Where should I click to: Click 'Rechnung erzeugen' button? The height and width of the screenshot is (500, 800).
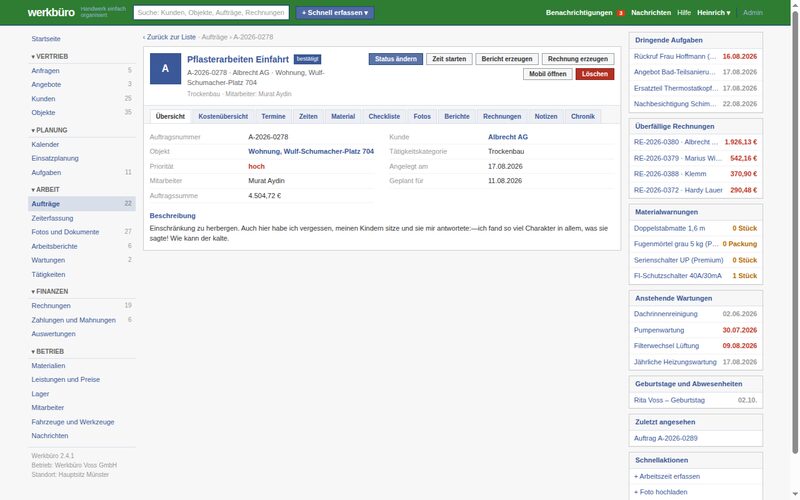click(x=578, y=59)
